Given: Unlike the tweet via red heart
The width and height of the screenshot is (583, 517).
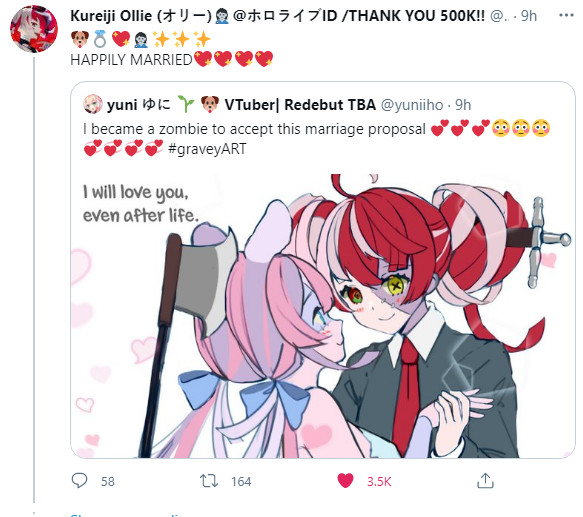Looking at the screenshot, I should pyautogui.click(x=345, y=481).
